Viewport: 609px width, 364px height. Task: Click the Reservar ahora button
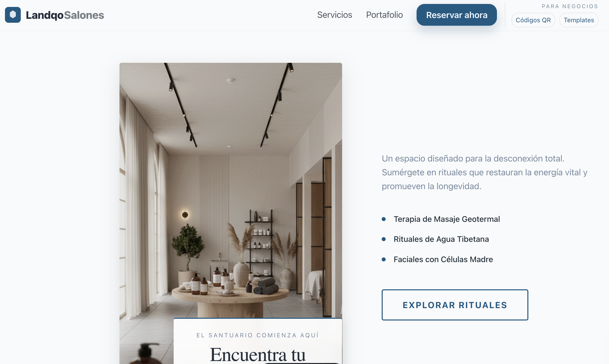click(x=457, y=15)
